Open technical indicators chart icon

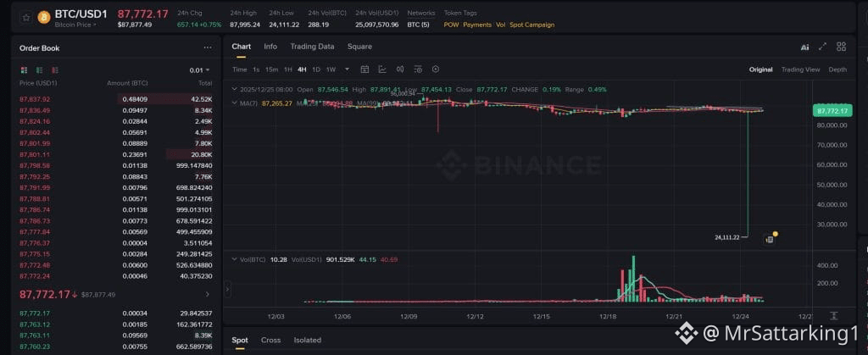click(x=382, y=69)
